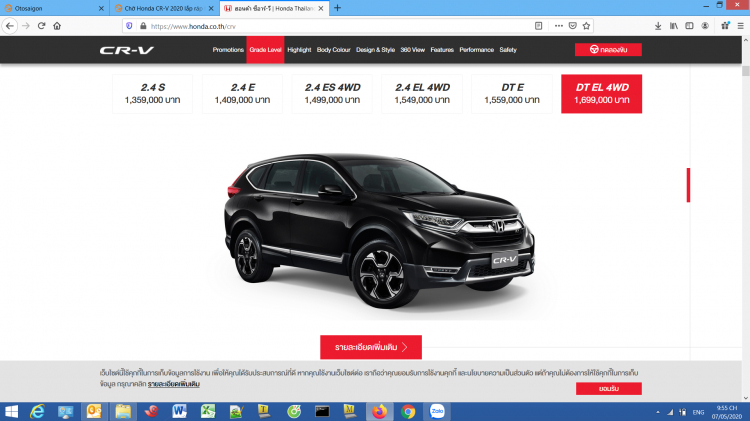Viewport: 750px width, 421px height.
Task: Select the DT E grade card
Action: tap(512, 94)
